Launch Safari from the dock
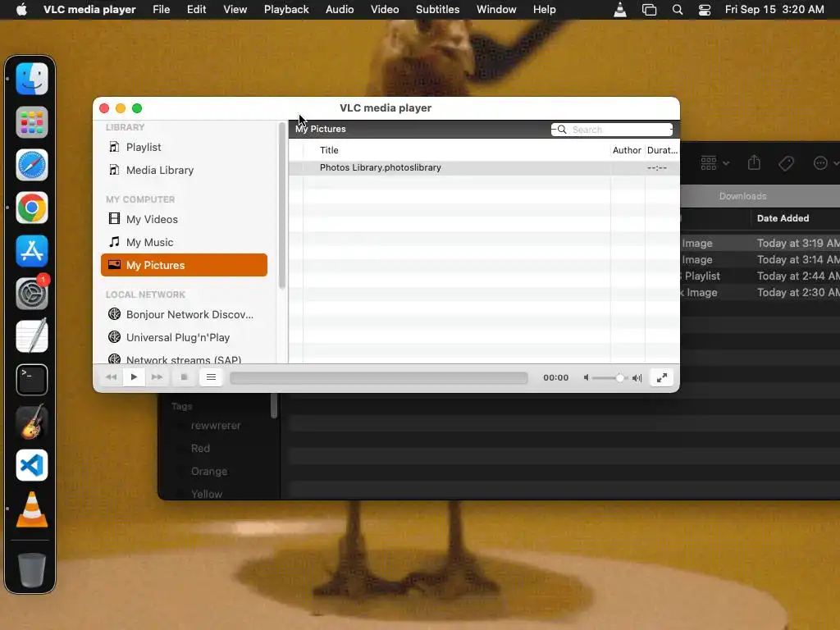840x630 pixels. tap(32, 165)
